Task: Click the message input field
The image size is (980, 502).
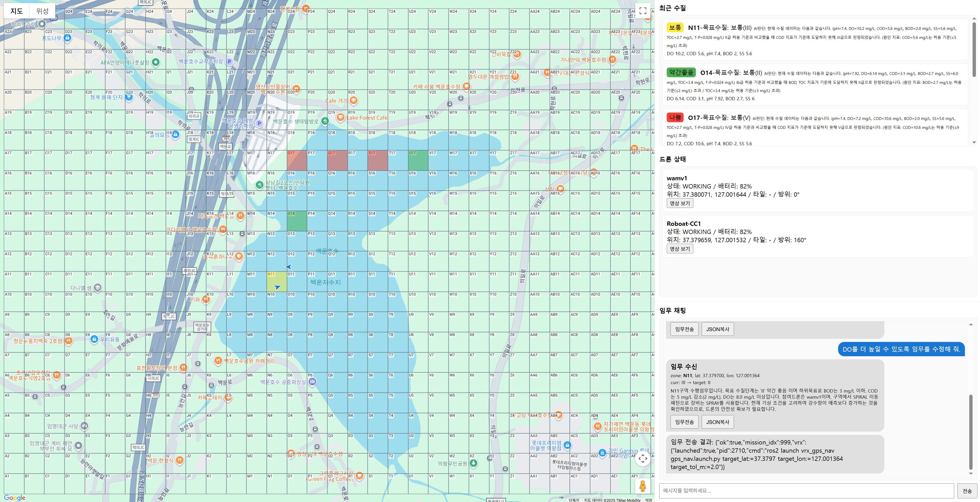Action: pyautogui.click(x=806, y=490)
